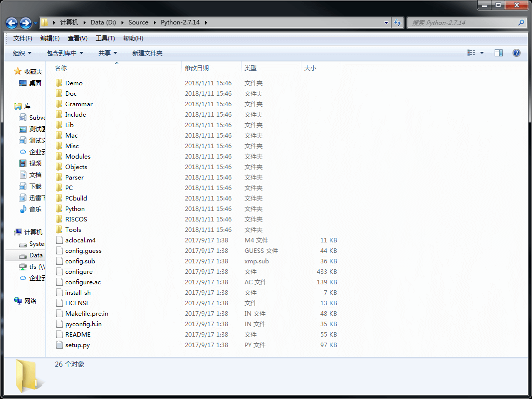
Task: Select 网络 in navigation pane
Action: tap(25, 301)
